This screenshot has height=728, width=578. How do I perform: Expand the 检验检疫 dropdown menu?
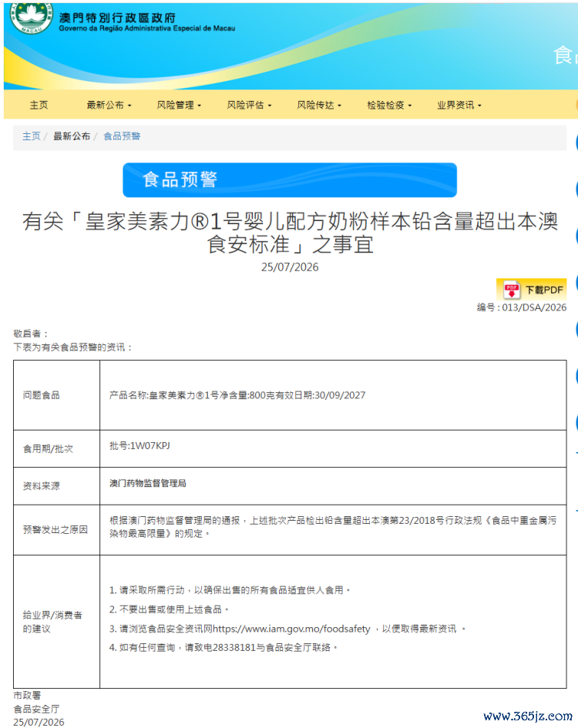389,105
